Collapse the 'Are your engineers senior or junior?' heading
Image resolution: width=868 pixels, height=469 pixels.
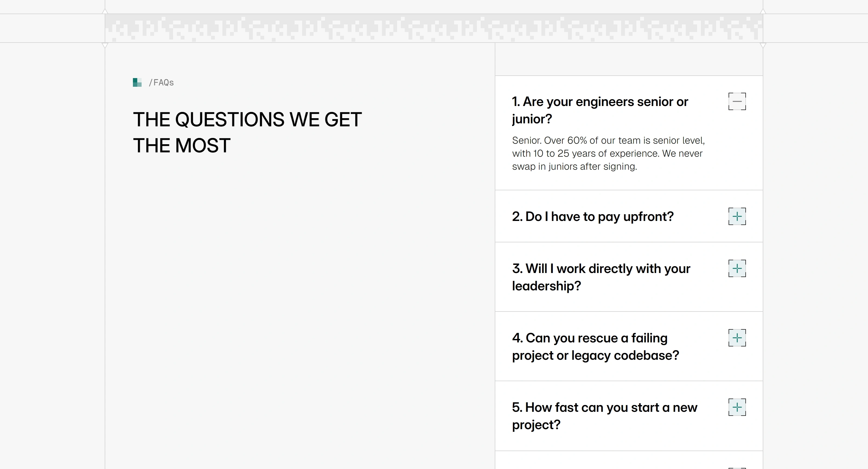600,110
